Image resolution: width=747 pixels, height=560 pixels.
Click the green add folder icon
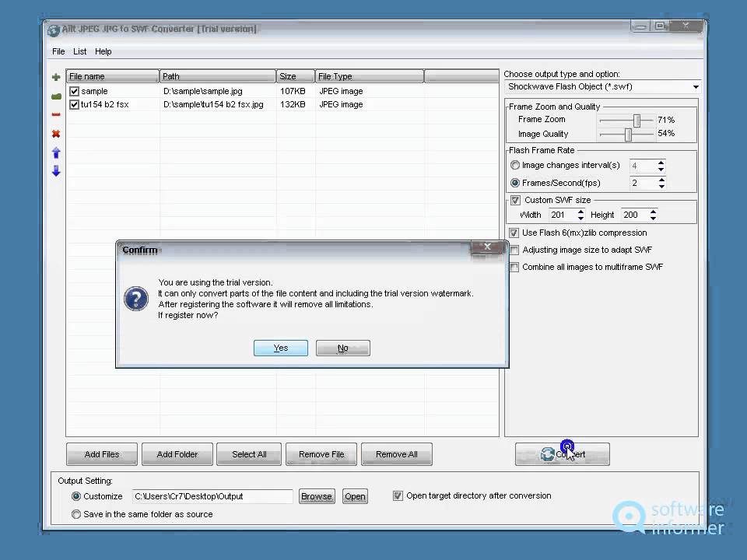coord(56,96)
